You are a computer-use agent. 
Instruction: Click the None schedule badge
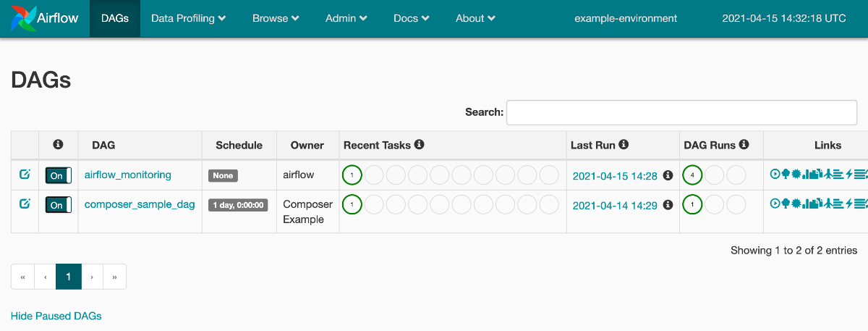(223, 175)
